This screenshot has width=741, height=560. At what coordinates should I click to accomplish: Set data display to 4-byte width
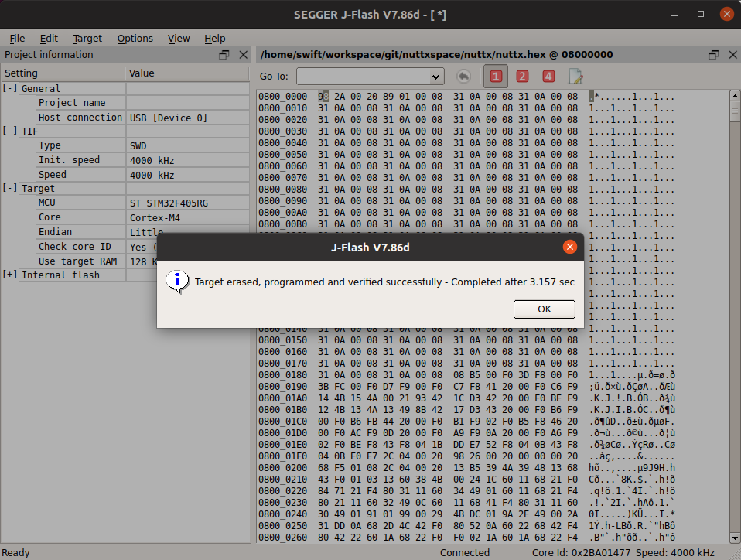pyautogui.click(x=548, y=77)
